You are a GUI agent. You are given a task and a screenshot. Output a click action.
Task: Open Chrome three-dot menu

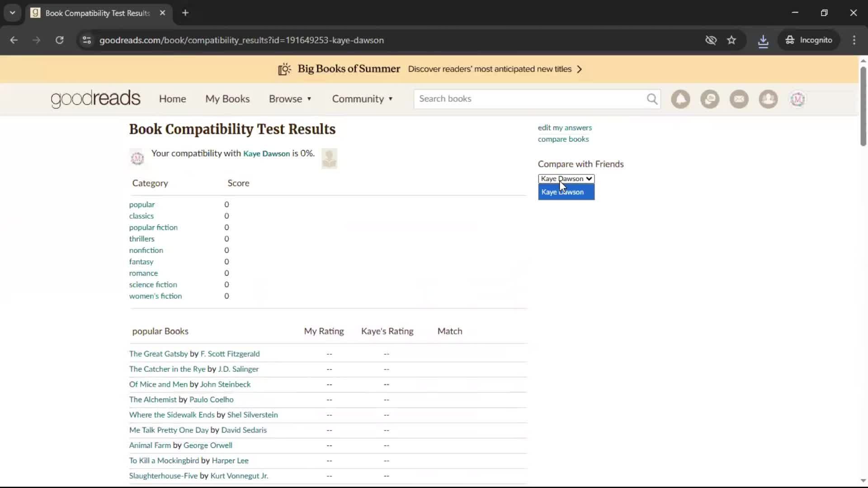854,40
